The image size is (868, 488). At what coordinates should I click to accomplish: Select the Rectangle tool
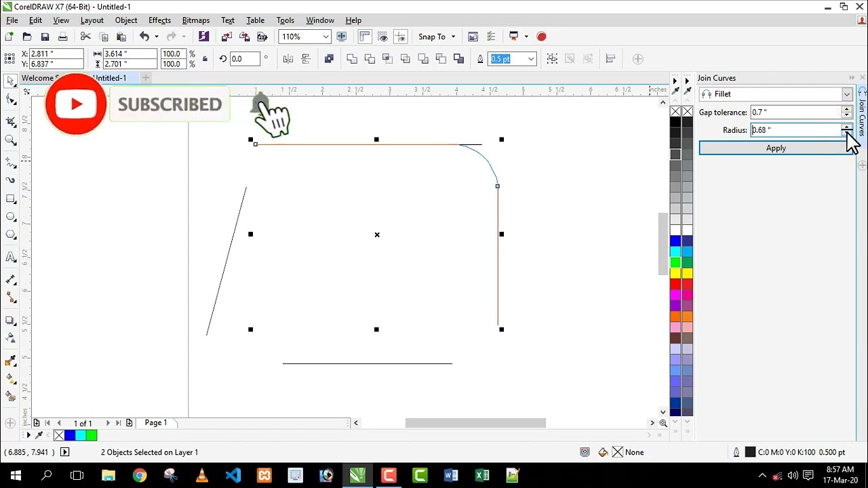pyautogui.click(x=11, y=199)
